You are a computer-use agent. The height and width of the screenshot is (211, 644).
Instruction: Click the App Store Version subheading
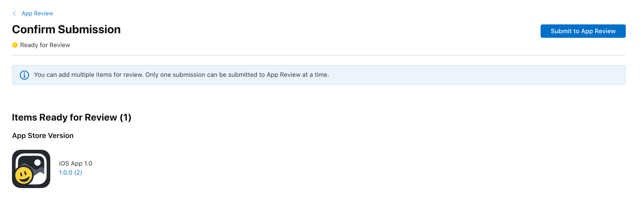[x=43, y=136]
